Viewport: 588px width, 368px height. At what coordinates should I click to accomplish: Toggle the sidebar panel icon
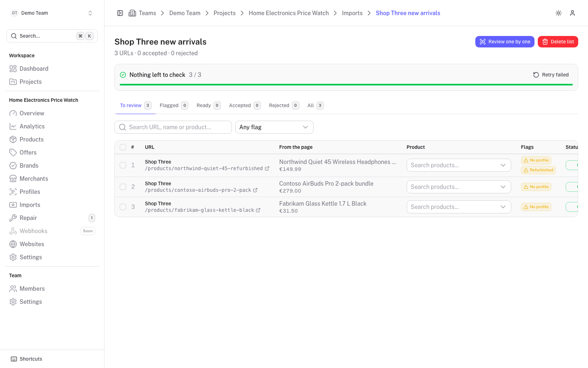[x=120, y=13]
